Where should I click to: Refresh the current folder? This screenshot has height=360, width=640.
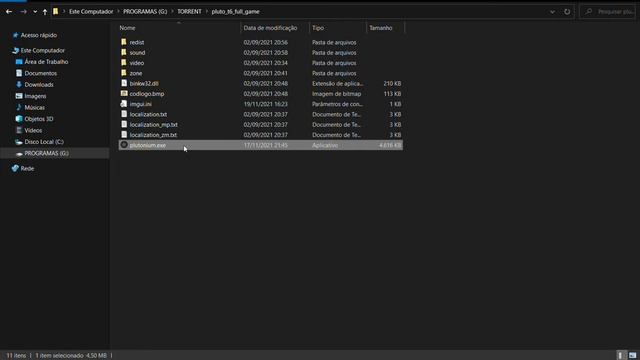tap(567, 12)
